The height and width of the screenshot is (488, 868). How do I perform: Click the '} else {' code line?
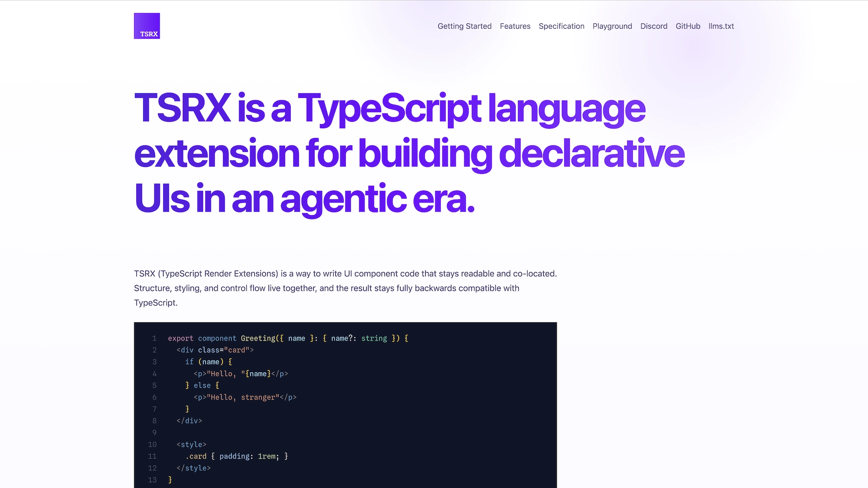pyautogui.click(x=202, y=385)
